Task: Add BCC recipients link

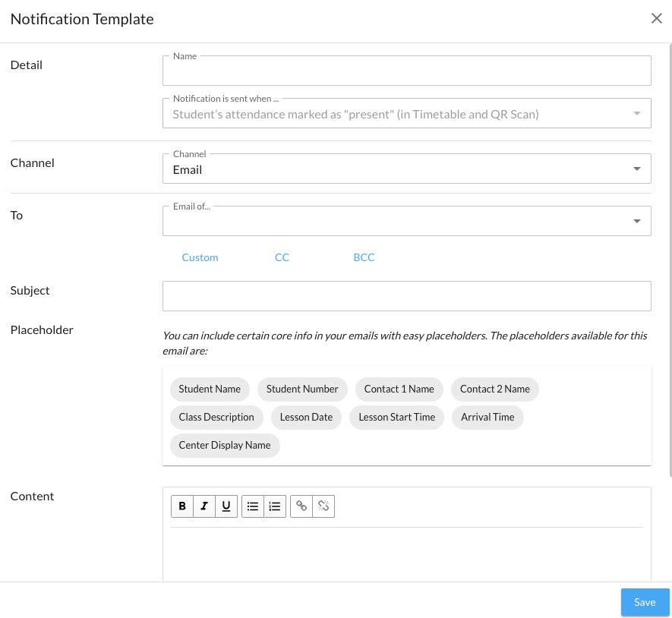Action: (x=364, y=257)
